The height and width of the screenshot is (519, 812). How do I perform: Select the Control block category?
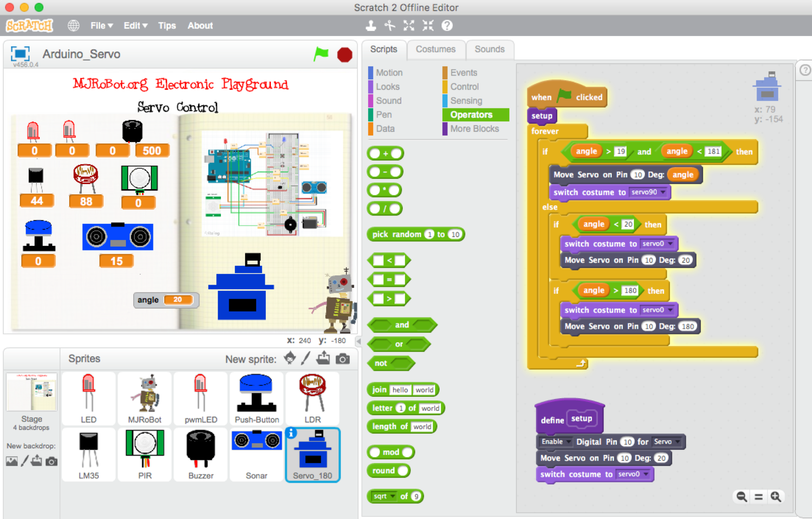464,87
